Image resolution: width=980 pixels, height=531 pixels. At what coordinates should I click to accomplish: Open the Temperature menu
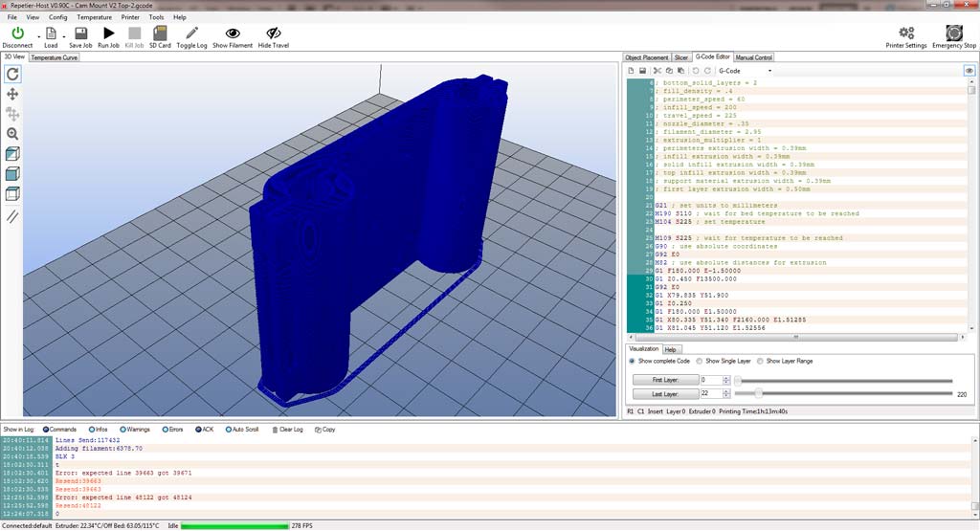point(95,17)
